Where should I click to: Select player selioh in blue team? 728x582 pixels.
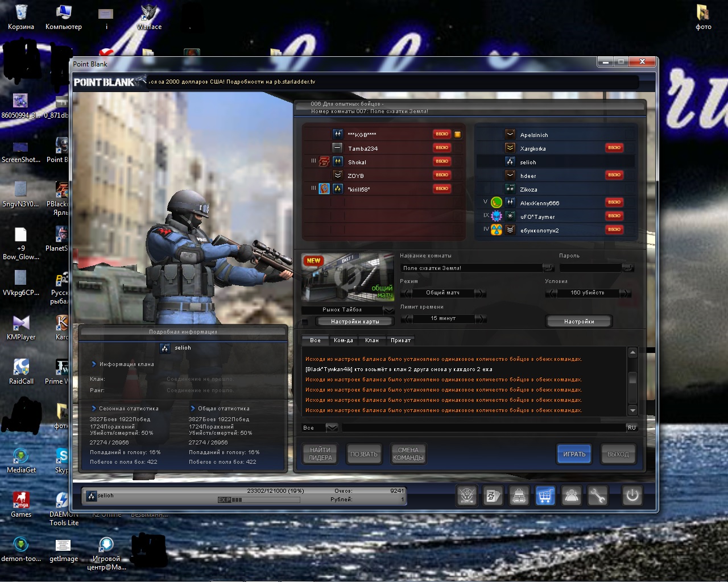[x=555, y=162]
